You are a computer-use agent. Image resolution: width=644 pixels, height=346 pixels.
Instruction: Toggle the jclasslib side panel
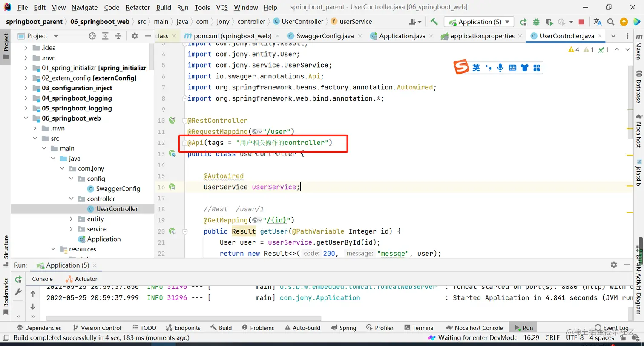coord(638,172)
